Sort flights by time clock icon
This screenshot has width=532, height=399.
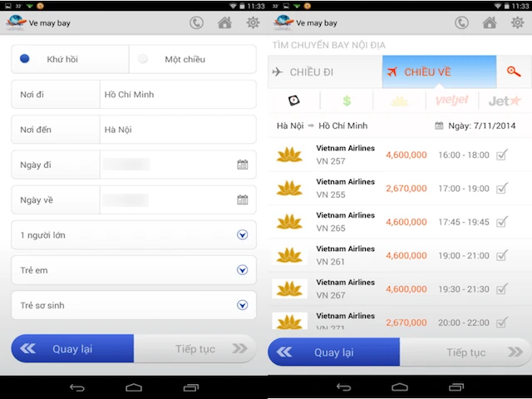(293, 101)
